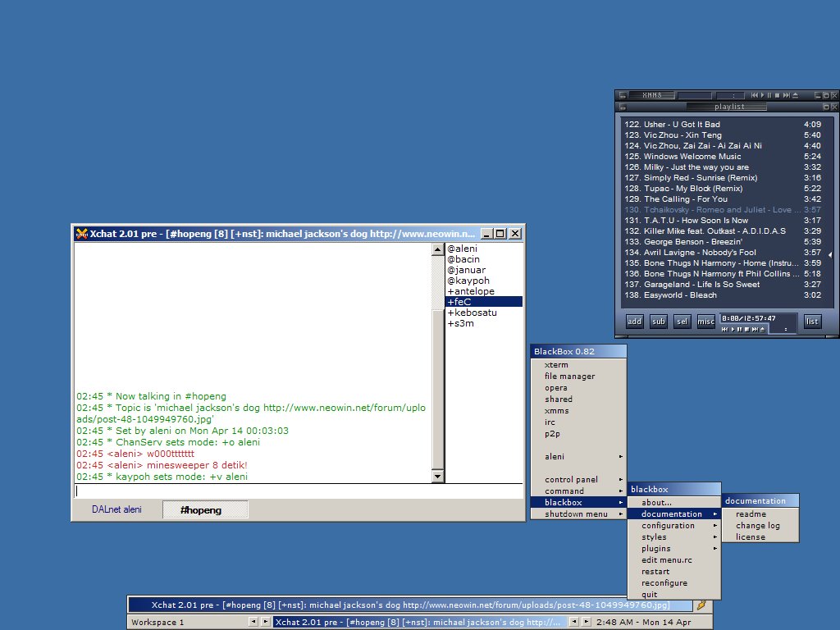Select track 138 Easyworld - Bleach
This screenshot has width=840, height=630.
723,295
